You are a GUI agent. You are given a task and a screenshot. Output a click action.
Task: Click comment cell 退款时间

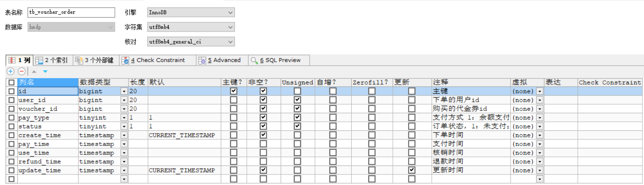(472, 162)
